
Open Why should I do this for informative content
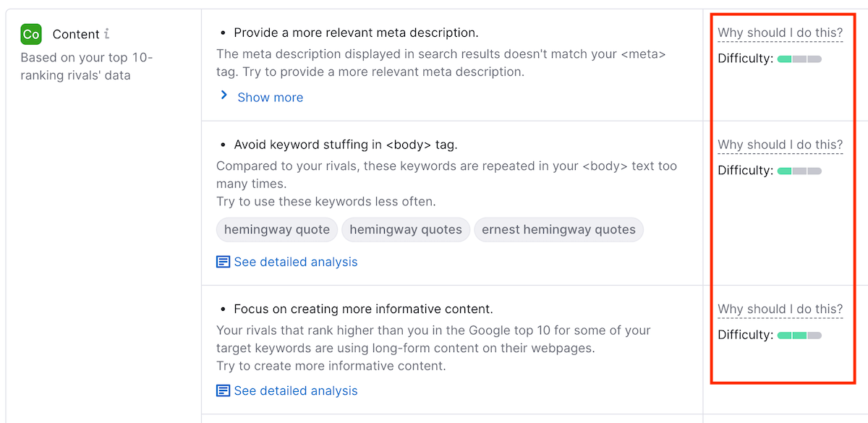[x=780, y=309]
